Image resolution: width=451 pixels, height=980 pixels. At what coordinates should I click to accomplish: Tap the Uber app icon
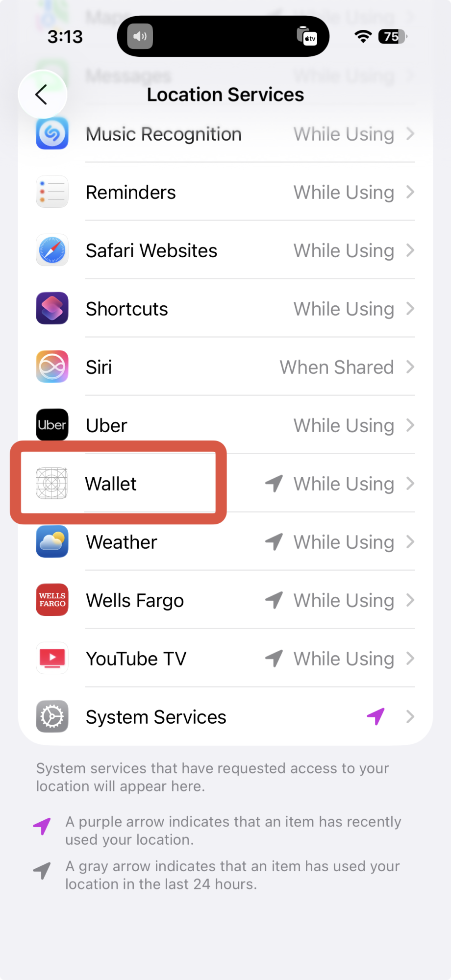(52, 425)
